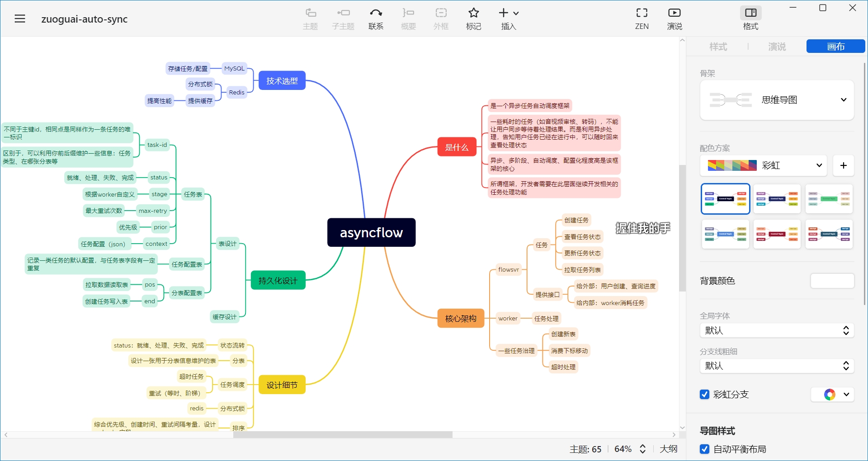This screenshot has width=868, height=461.
Task: Select the task-id subtopic
Action: pyautogui.click(x=157, y=145)
